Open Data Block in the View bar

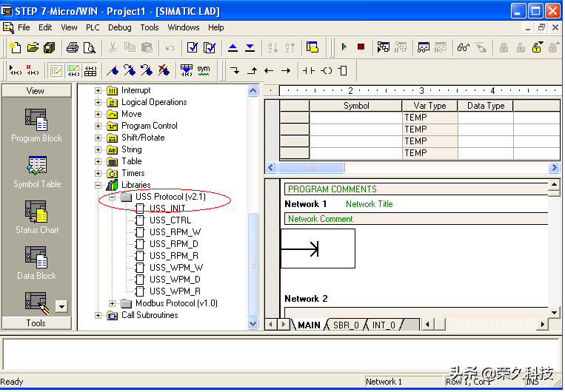(36, 263)
